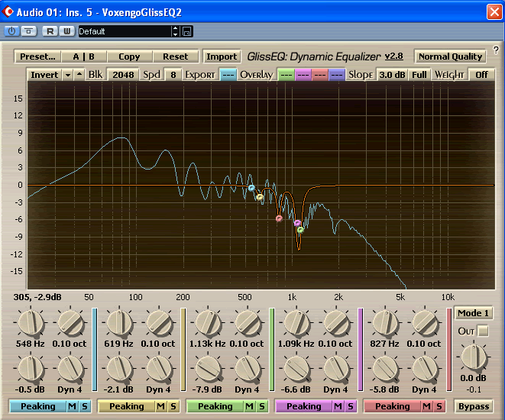This screenshot has width=505, height=420.
Task: Click the question mark help icon
Action: click(x=496, y=50)
